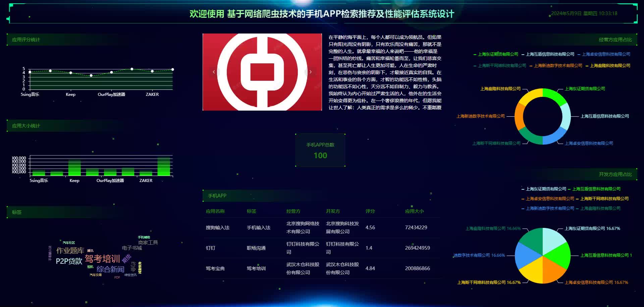Click the 北京搜狗网络技术有限公司 operator cell
The image size is (644, 307).
tap(303, 228)
